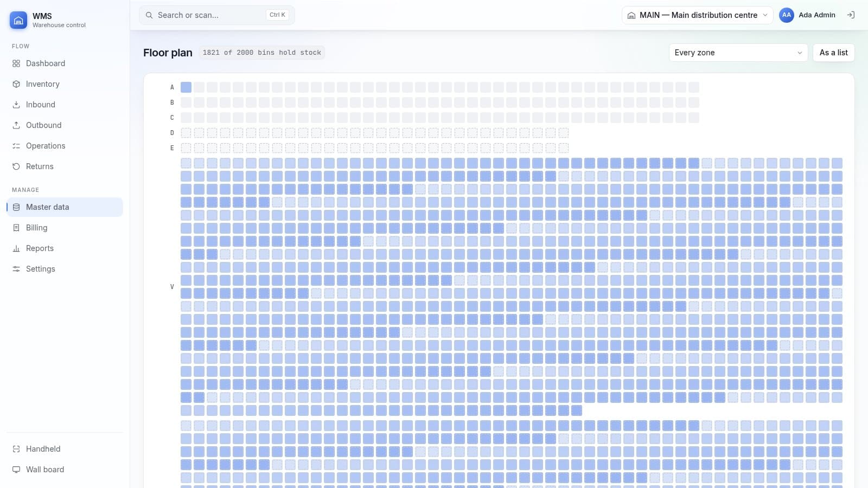Click the Ada Admin user name
The height and width of the screenshot is (488, 868).
coord(817,15)
